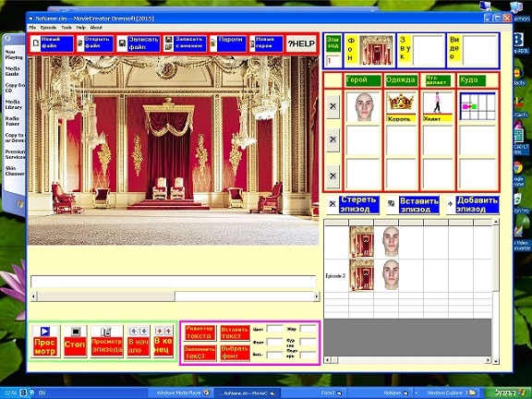Open the Episode menu

(48, 28)
